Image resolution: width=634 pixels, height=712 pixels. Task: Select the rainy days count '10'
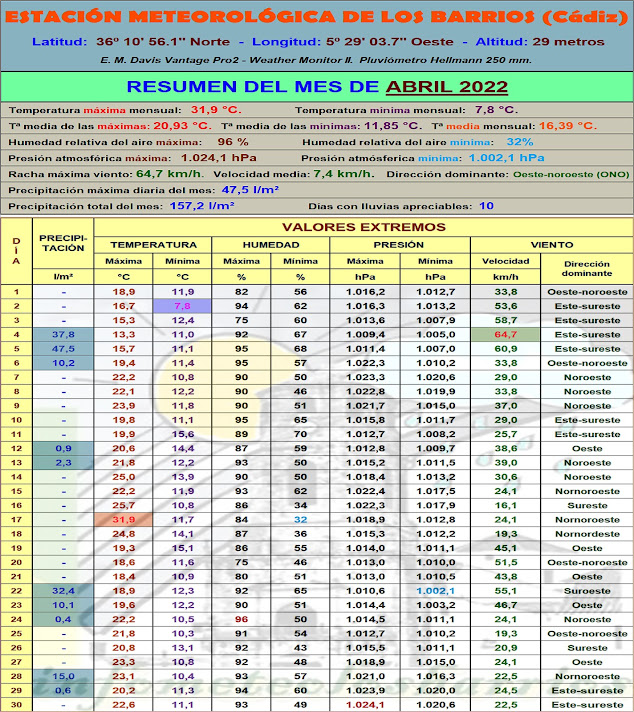(x=486, y=206)
